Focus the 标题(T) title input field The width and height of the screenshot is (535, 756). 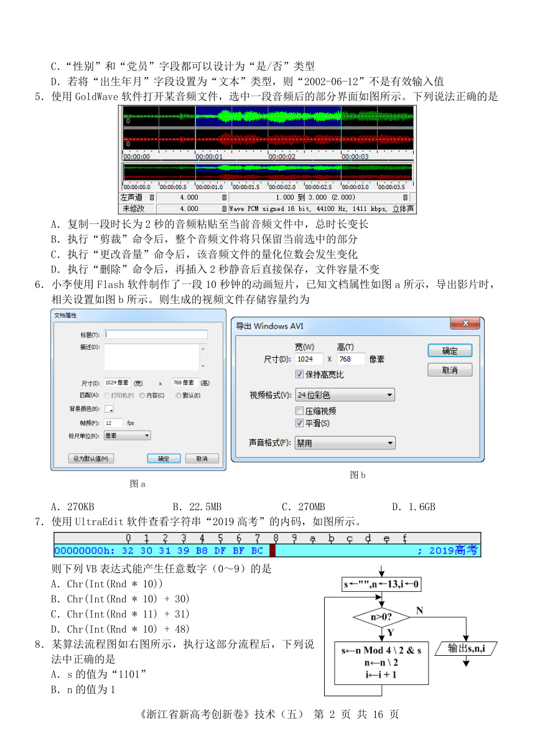tap(156, 334)
